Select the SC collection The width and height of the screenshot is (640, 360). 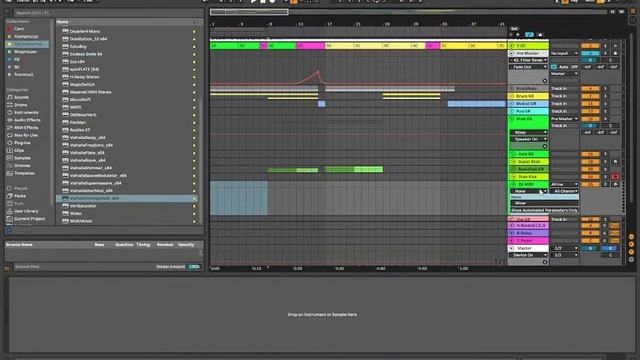pyautogui.click(x=17, y=67)
